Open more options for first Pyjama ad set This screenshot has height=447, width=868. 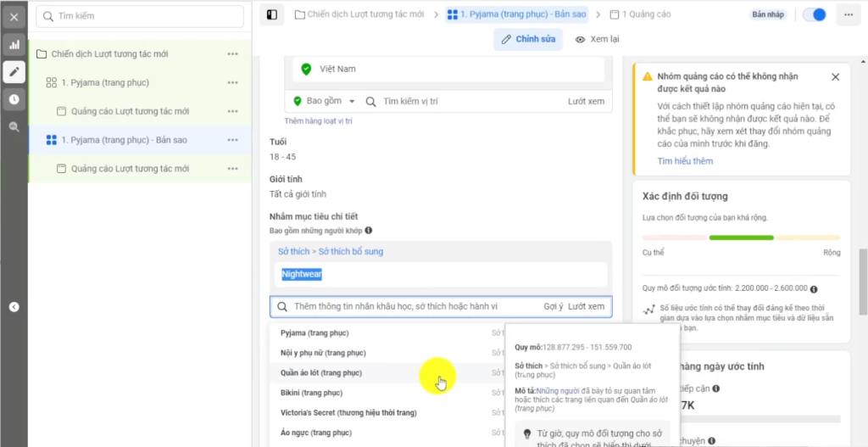coord(232,82)
